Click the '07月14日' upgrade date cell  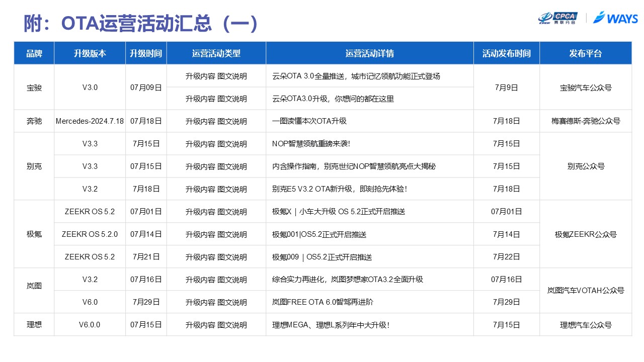coord(146,234)
